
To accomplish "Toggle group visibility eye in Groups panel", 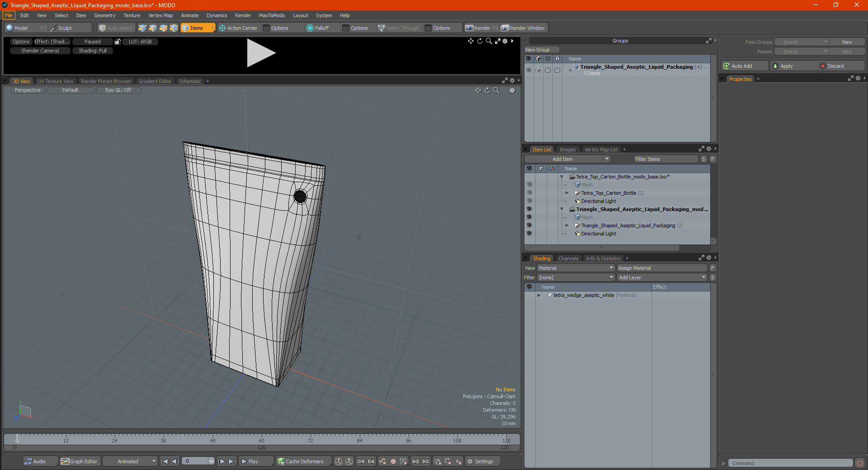I will (528, 70).
